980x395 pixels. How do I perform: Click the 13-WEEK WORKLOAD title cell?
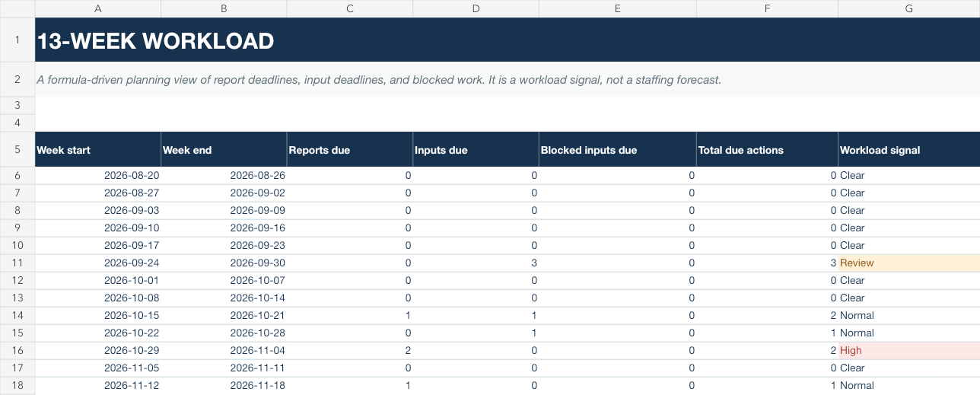pyautogui.click(x=508, y=40)
